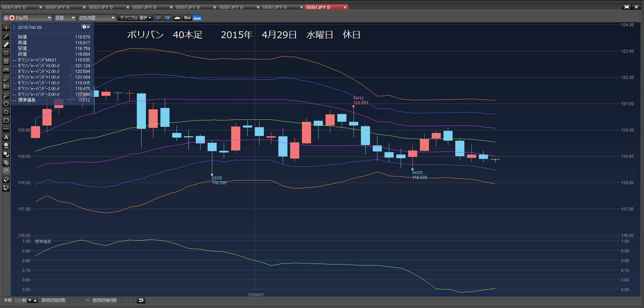The height and width of the screenshot is (308, 644).
Task: Open the テクニカル選択 indicator menu
Action: click(x=135, y=18)
